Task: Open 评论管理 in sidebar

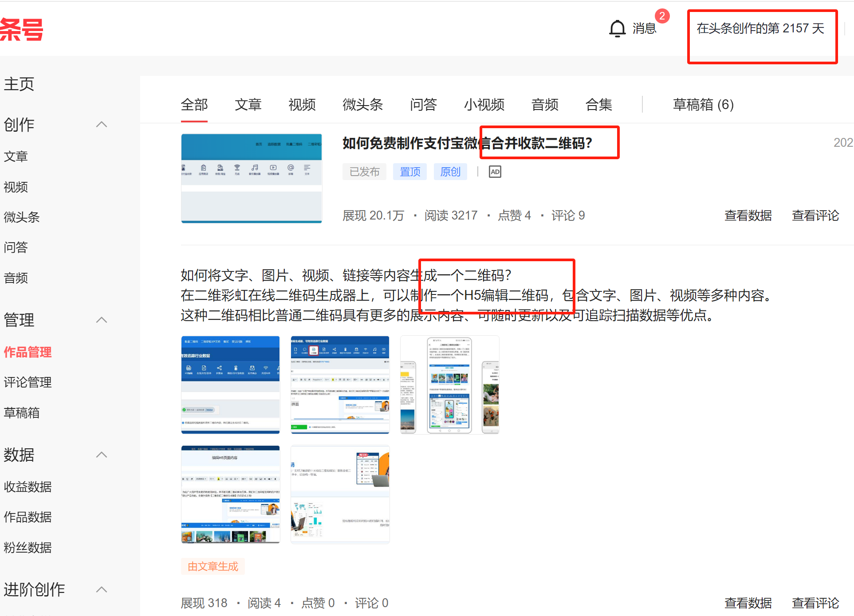Action: point(28,382)
